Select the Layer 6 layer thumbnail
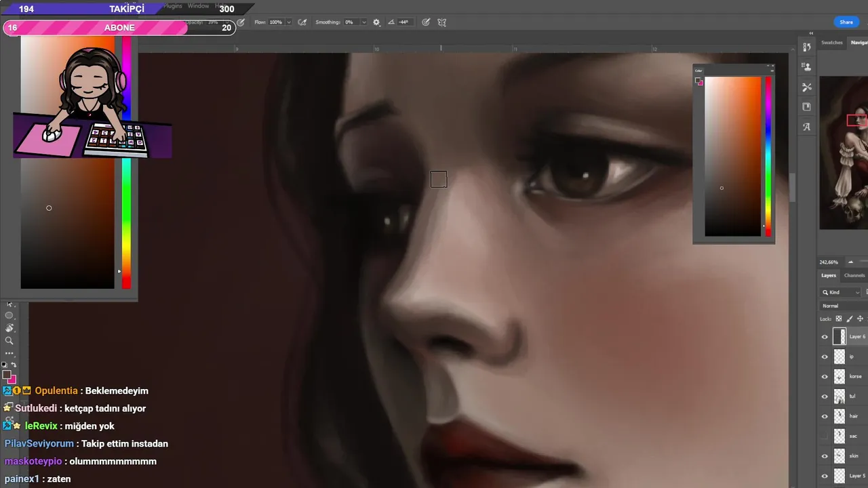This screenshot has height=488, width=868. pos(840,336)
